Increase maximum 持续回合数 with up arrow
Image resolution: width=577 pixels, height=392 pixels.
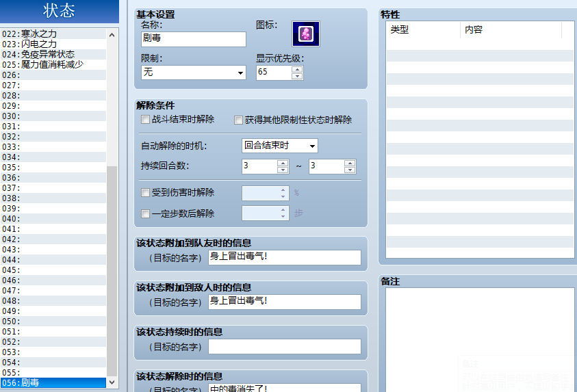350,164
